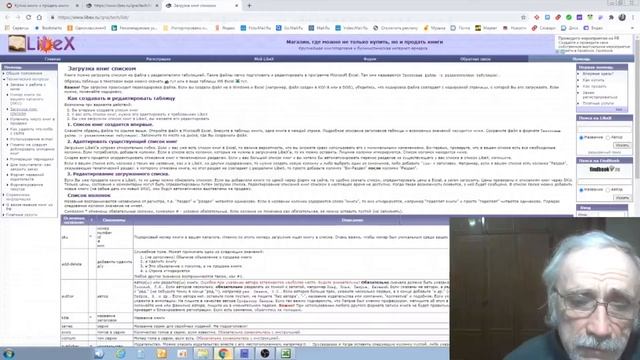Open the Windows Start button
This screenshot has height=360, width=640.
[x=9, y=353]
